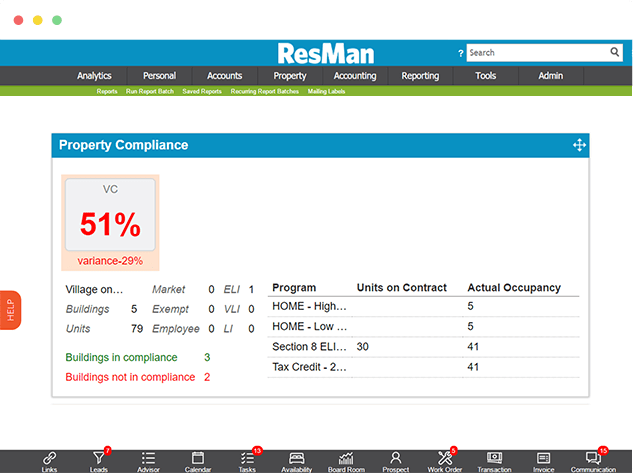This screenshot has width=634, height=473.
Task: Click the search magnifier icon
Action: point(615,52)
